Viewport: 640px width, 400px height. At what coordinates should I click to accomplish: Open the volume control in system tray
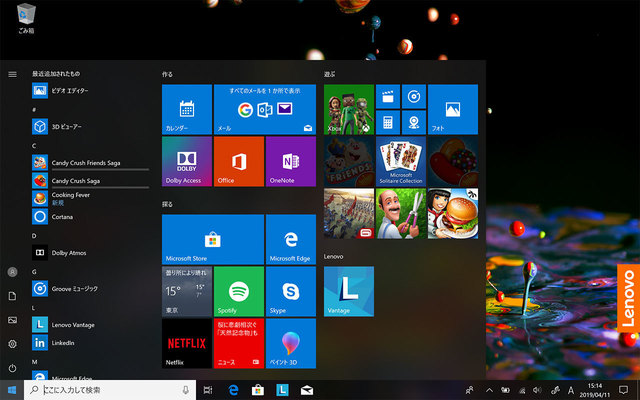tap(537, 390)
